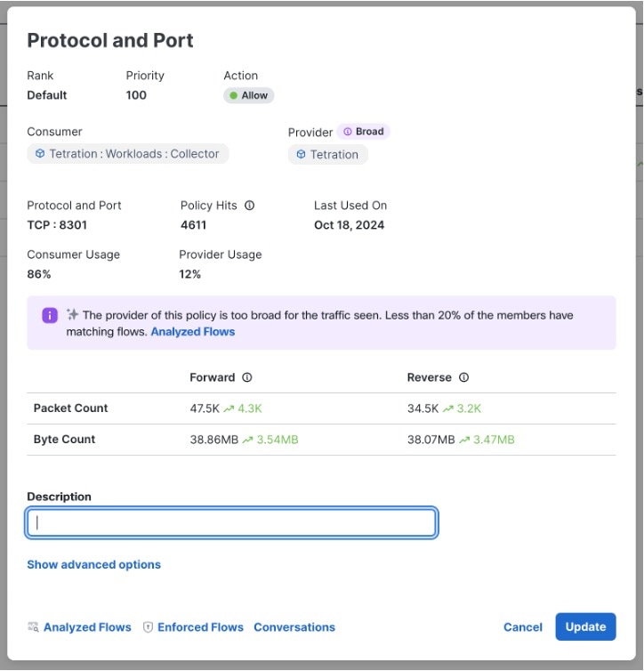This screenshot has width=644, height=671.
Task: Click the Reverse Byte Count trend arrow
Action: 464,440
